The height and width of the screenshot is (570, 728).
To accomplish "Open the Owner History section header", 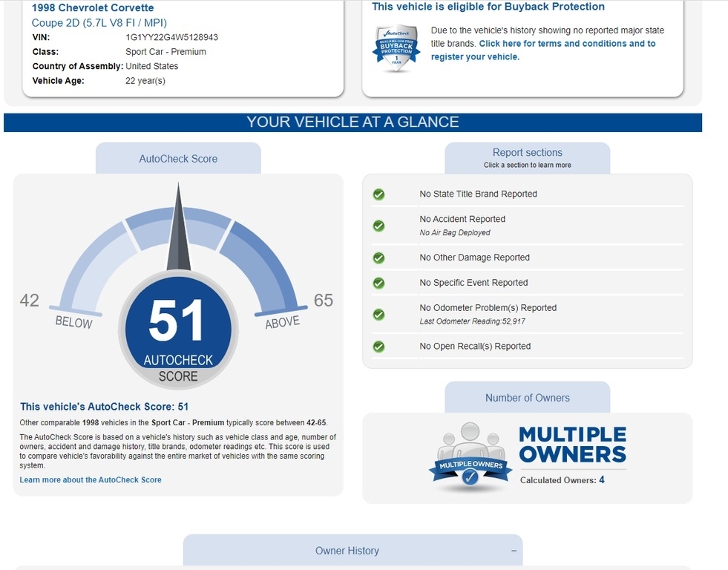I will 347,551.
